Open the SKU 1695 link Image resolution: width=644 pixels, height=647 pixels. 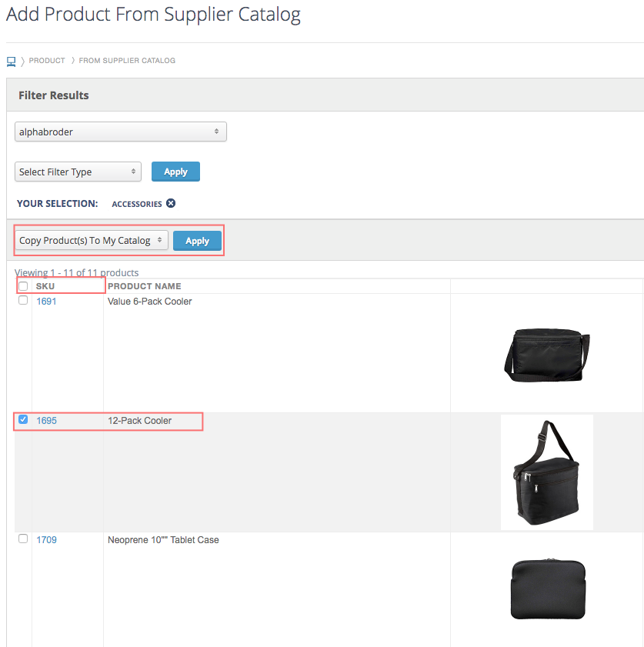(46, 421)
